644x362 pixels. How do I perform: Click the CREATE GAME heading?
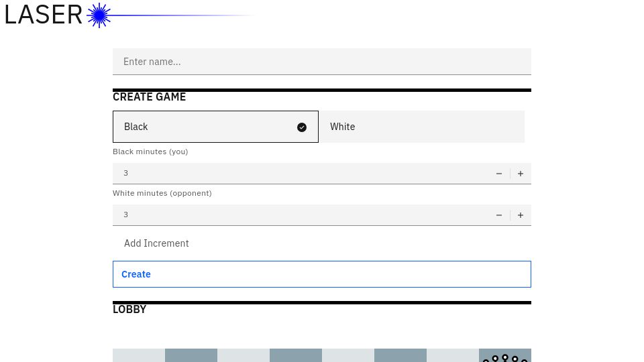(149, 97)
